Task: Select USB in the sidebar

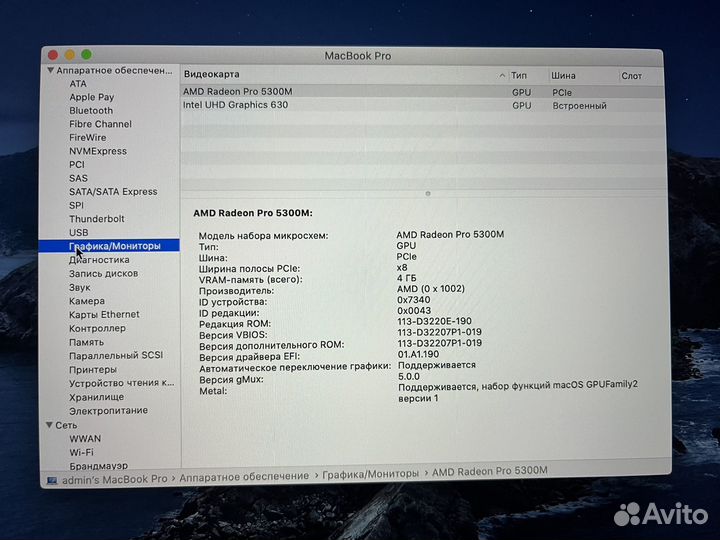Action: tap(79, 232)
